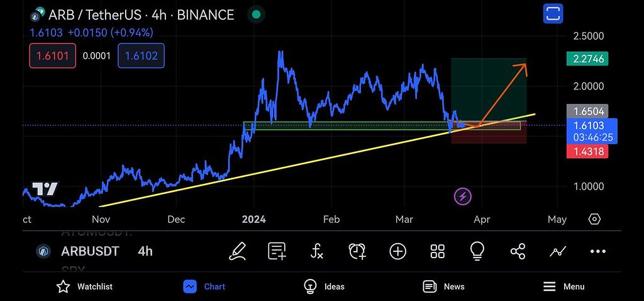Tap the plus circle icon
Viewport: 644px width, 301px height.
(397, 251)
